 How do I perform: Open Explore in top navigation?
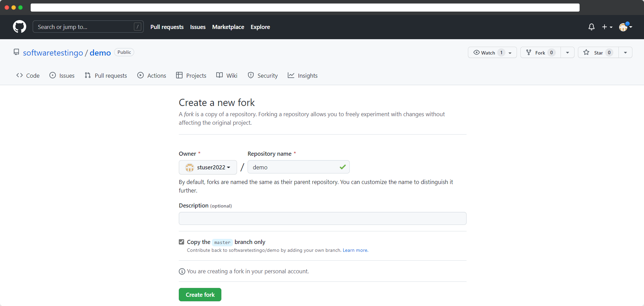click(260, 27)
